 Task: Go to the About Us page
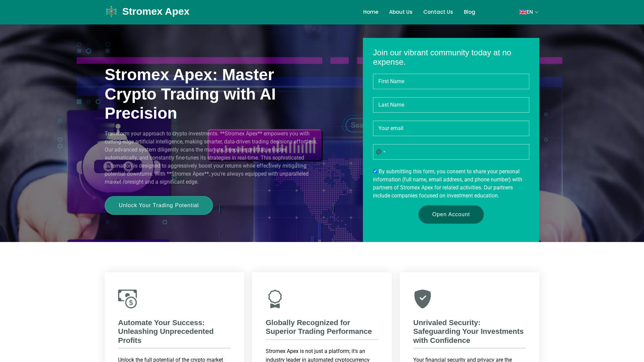coord(400,12)
